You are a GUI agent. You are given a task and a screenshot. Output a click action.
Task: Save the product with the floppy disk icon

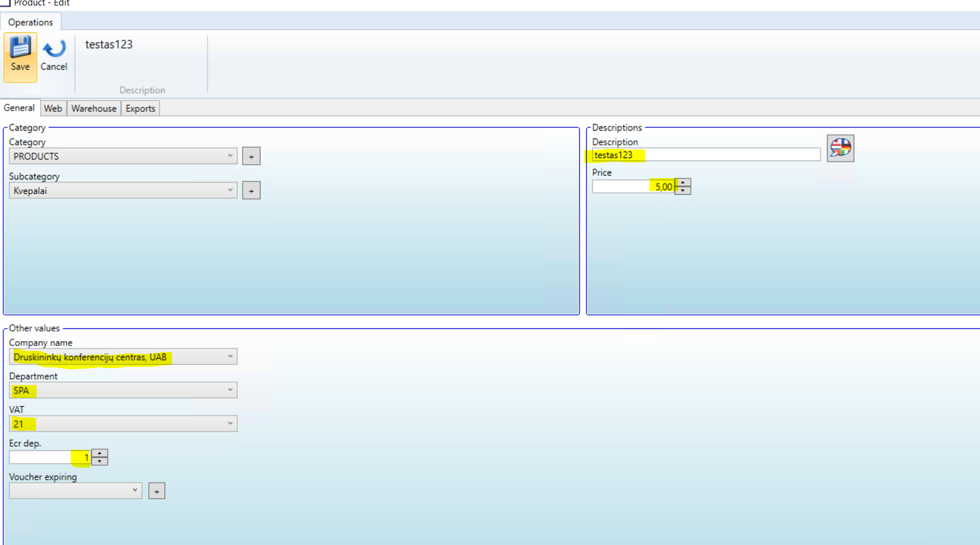coord(20,57)
